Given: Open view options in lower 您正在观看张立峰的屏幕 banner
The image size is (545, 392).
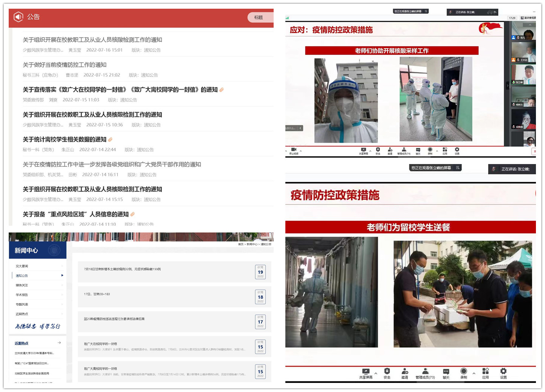Looking at the screenshot, I should pyautogui.click(x=458, y=168).
